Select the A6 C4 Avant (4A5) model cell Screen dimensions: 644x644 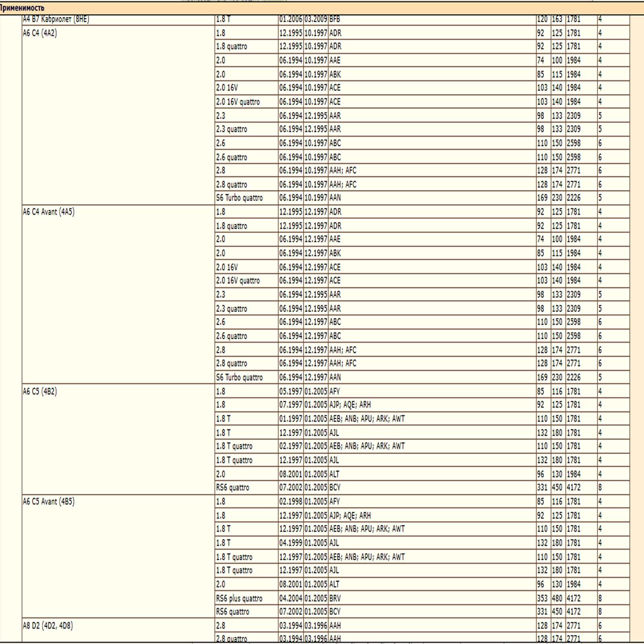(49, 212)
